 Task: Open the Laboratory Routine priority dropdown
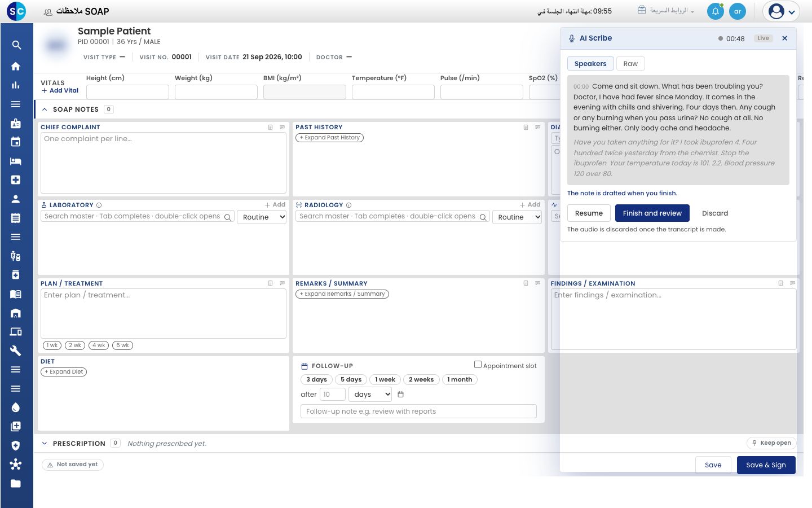(x=262, y=217)
